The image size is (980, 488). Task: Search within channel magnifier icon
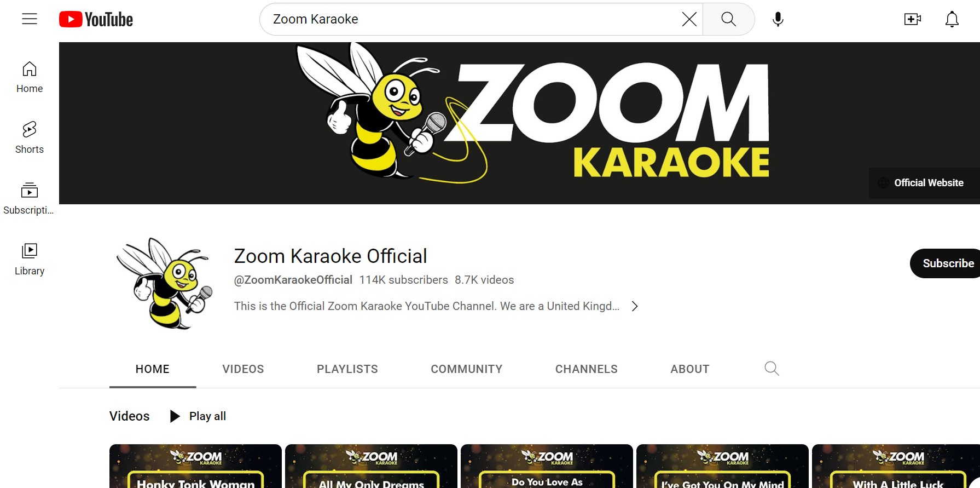(x=772, y=369)
